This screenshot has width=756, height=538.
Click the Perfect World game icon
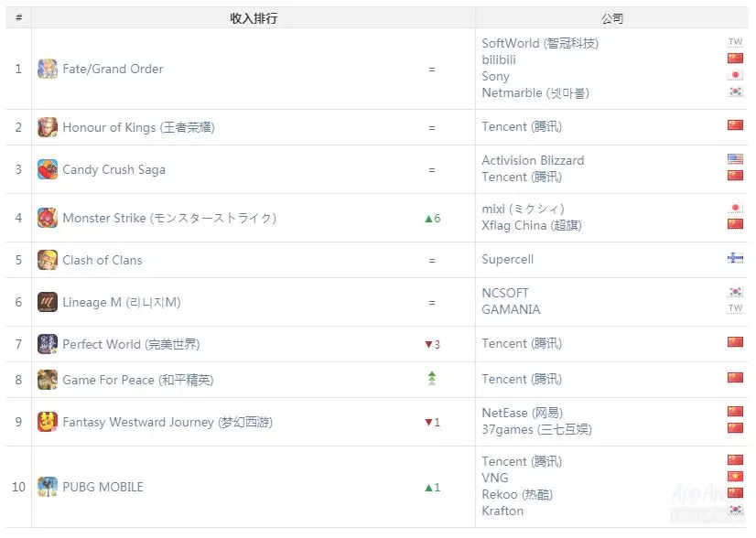click(48, 344)
